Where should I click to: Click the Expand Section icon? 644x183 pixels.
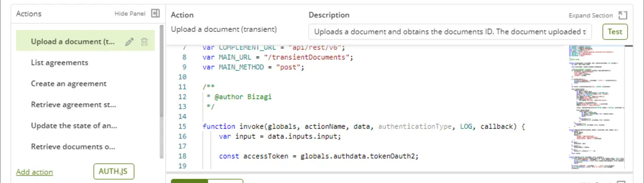pyautogui.click(x=623, y=16)
